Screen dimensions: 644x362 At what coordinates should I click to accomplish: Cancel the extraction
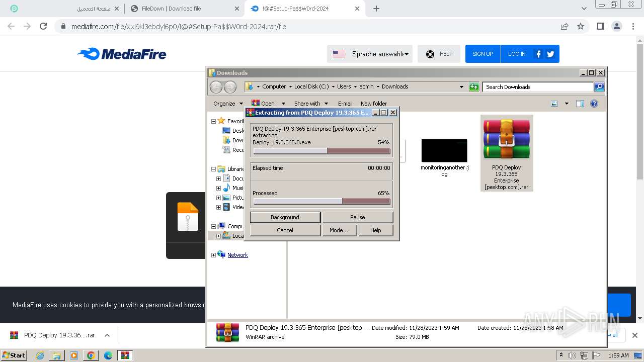[x=285, y=230]
